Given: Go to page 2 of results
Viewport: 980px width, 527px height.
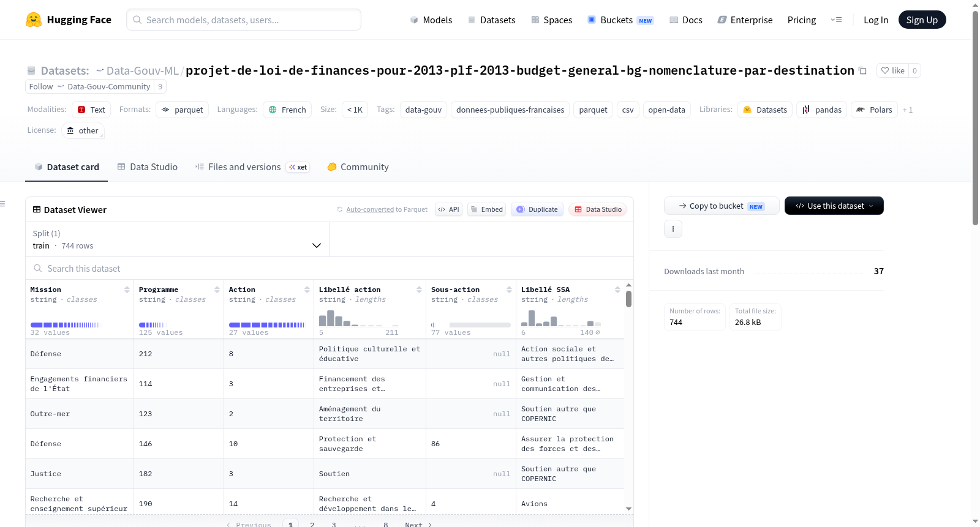Looking at the screenshot, I should [x=312, y=525].
